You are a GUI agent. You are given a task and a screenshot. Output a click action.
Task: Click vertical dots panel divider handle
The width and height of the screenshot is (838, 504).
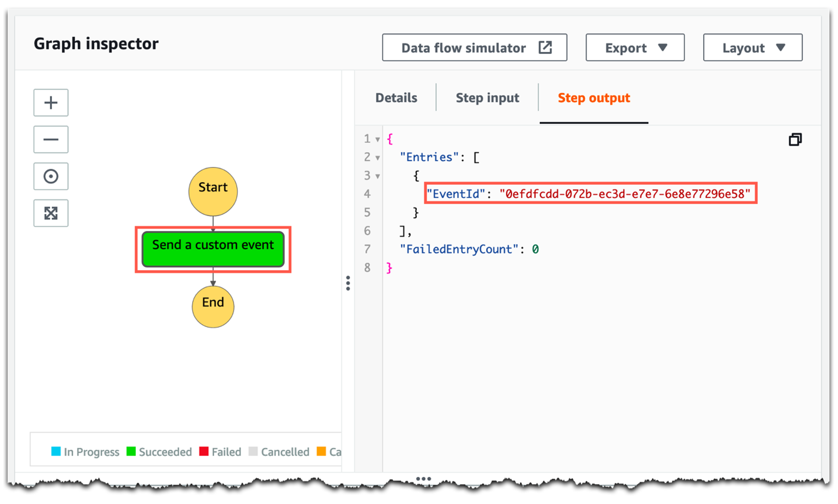point(348,283)
